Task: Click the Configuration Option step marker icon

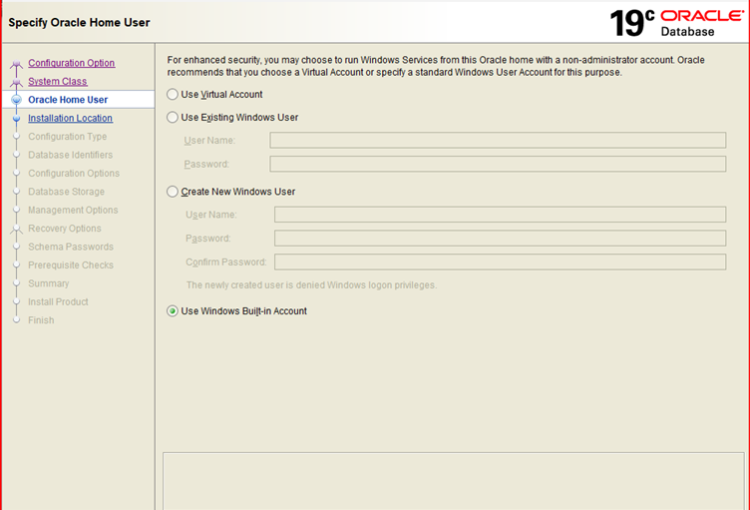Action: pos(16,64)
